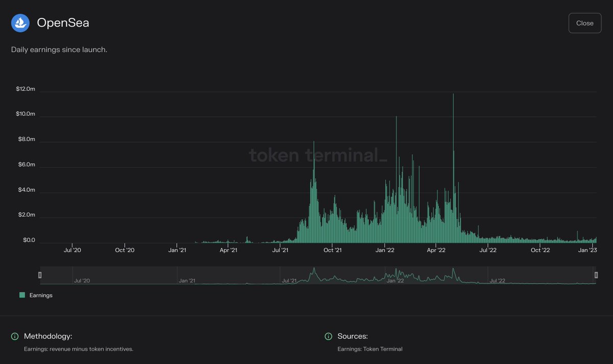The image size is (613, 364).
Task: Click the Jul '21 mini navigator label
Action: point(290,281)
